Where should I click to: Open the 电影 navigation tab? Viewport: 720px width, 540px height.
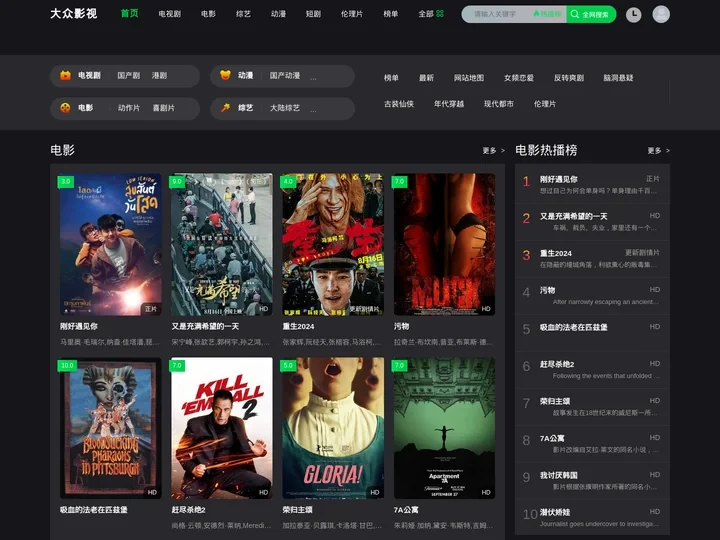point(208,14)
